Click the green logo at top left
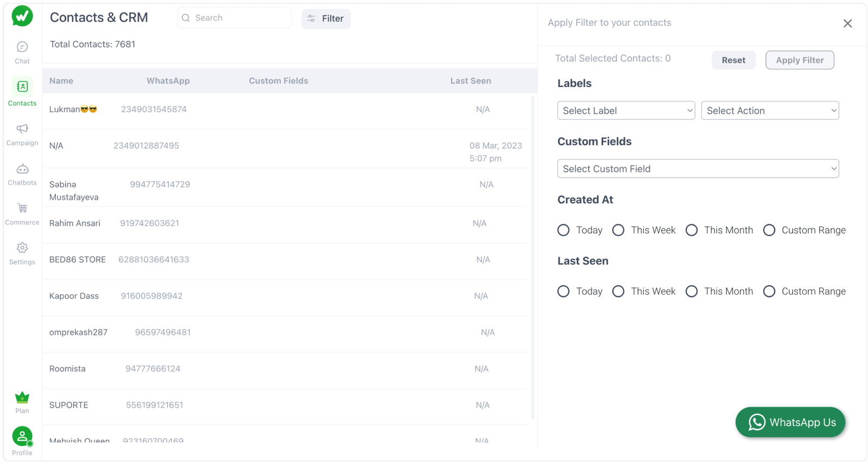 tap(22, 16)
